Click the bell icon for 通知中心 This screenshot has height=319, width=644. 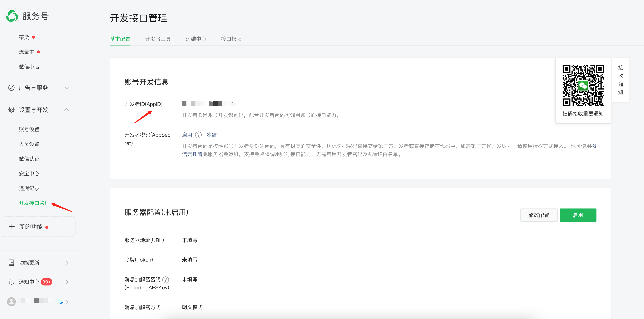pos(11,282)
